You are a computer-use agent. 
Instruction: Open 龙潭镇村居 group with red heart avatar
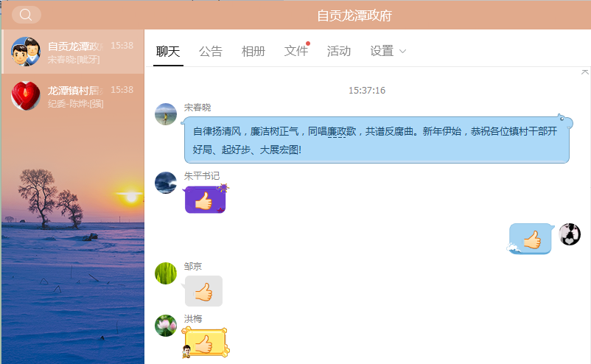26,95
